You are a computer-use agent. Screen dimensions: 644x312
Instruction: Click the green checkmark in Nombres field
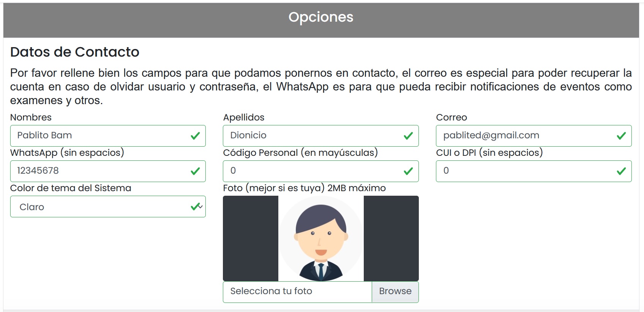(195, 136)
